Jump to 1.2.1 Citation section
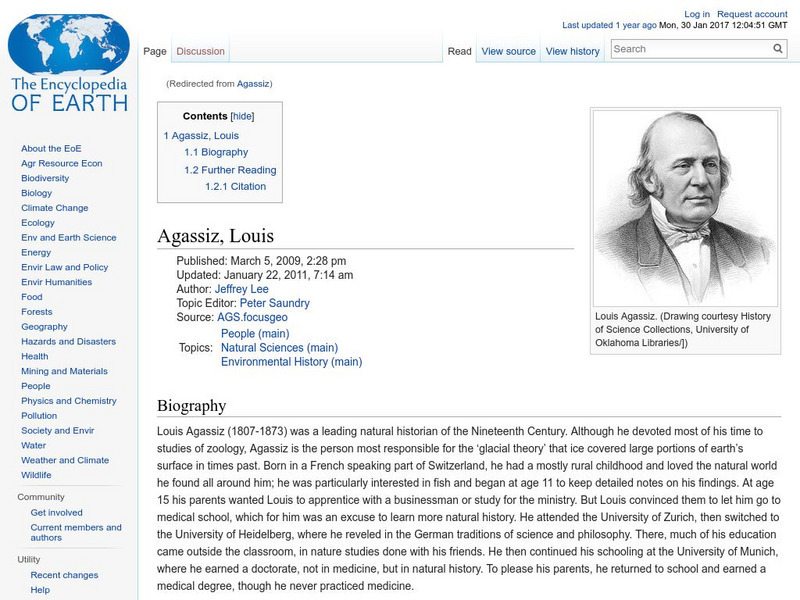The height and width of the screenshot is (600, 800). pos(235,186)
